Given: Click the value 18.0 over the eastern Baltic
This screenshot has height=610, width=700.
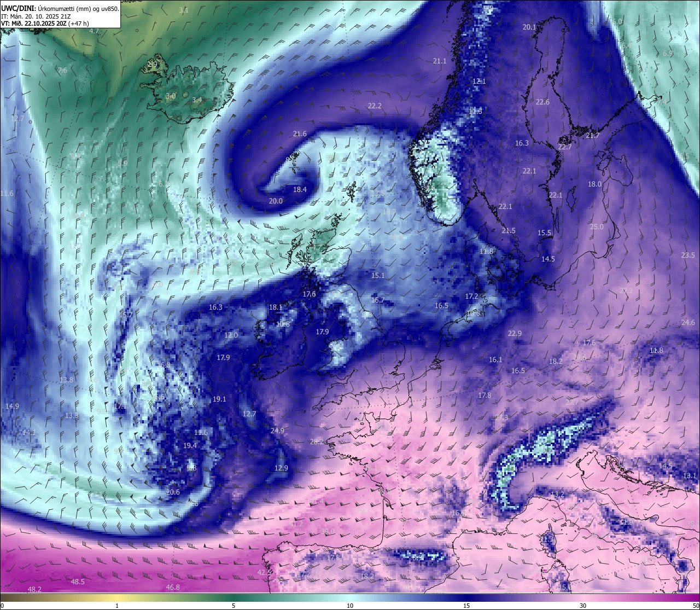Looking at the screenshot, I should [594, 184].
